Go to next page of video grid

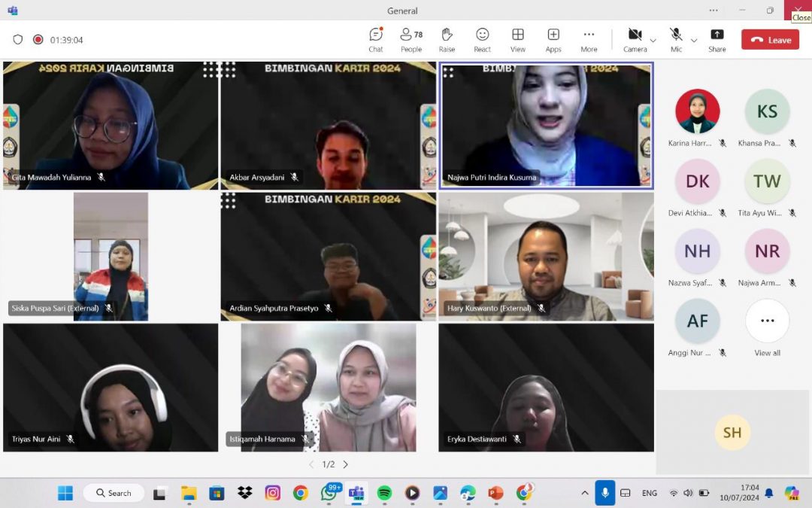pos(346,464)
